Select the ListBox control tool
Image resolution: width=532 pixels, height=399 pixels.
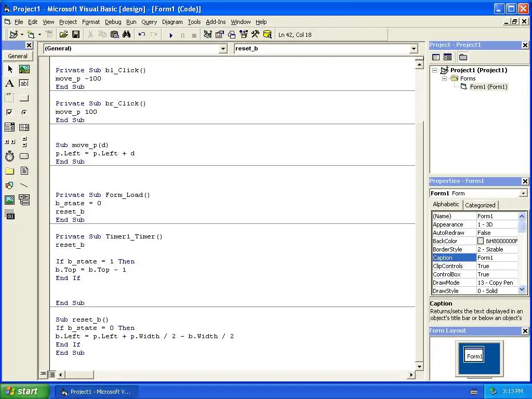click(24, 127)
